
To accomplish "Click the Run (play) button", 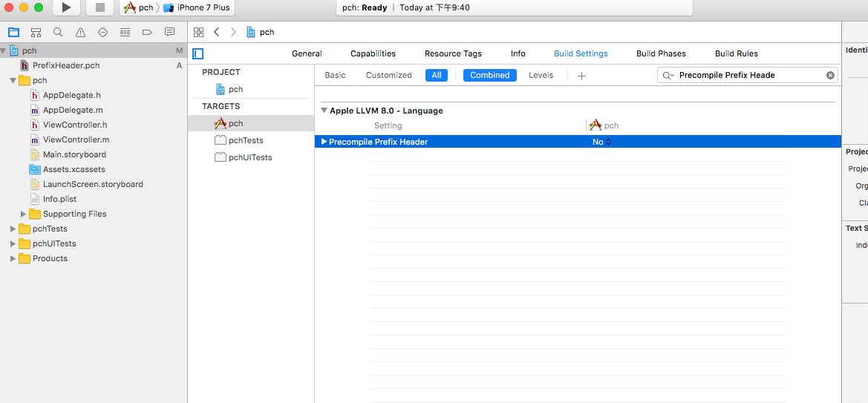I will (x=66, y=8).
